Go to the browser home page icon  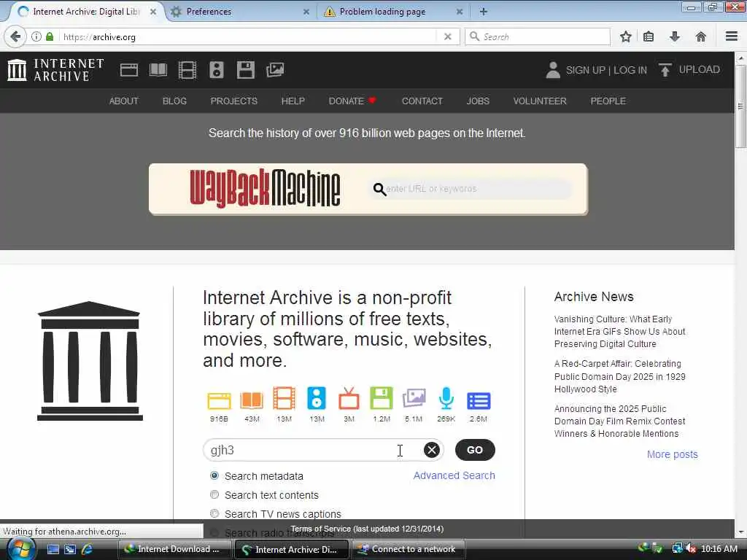coord(701,36)
